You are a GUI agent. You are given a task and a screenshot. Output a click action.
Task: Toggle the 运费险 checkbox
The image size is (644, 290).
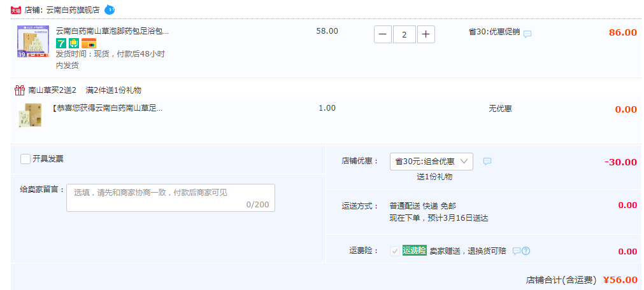395,251
